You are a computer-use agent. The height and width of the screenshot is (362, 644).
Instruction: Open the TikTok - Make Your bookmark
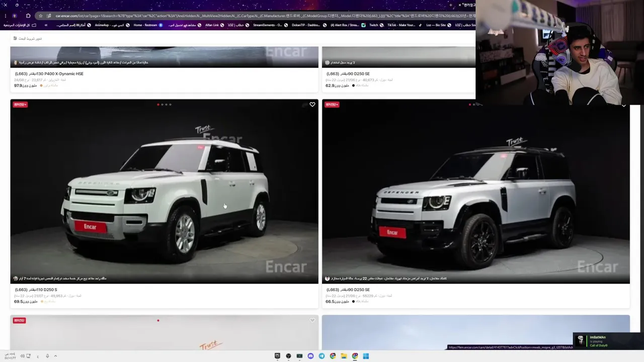[404, 25]
